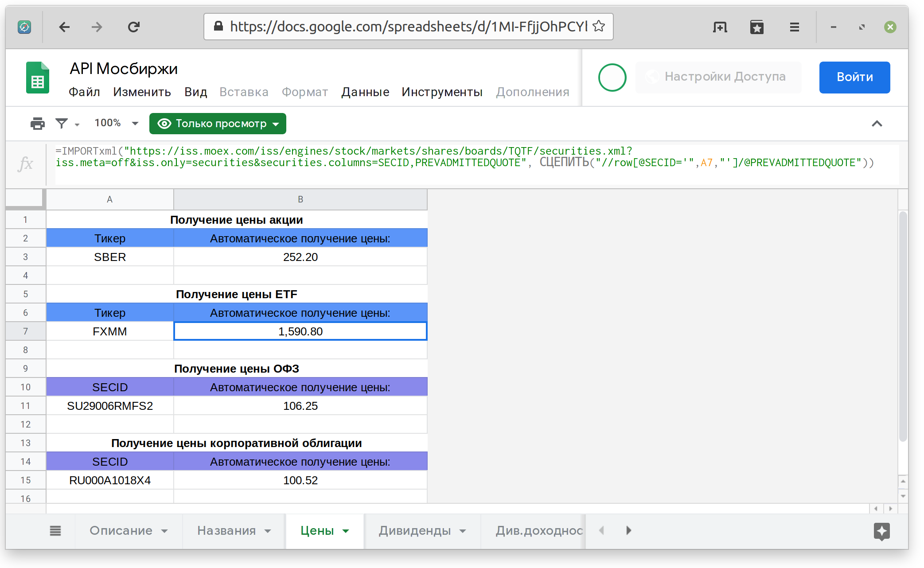The width and height of the screenshot is (924, 568).
Task: Open the Только просмотр dropdown
Action: (x=218, y=123)
